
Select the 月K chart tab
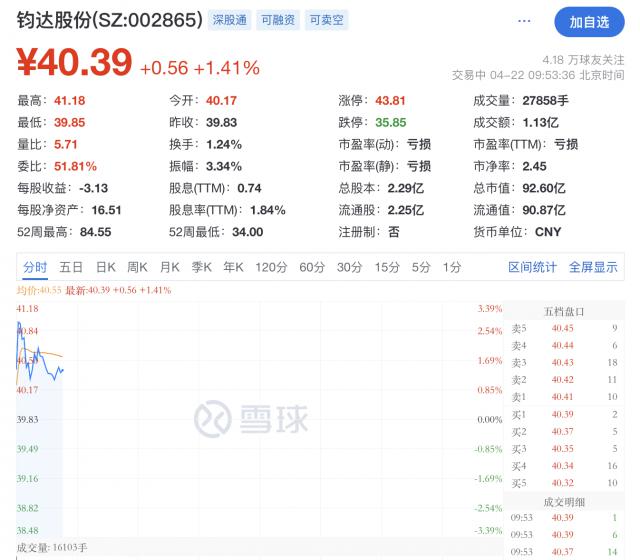tap(169, 267)
